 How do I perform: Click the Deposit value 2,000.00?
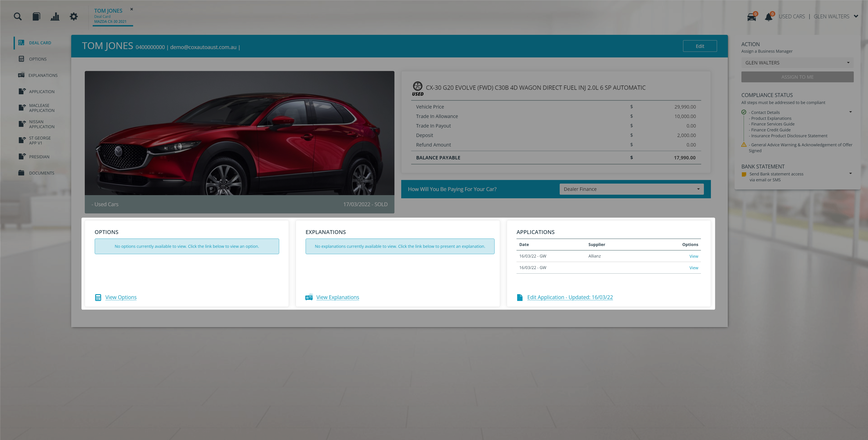tap(686, 135)
